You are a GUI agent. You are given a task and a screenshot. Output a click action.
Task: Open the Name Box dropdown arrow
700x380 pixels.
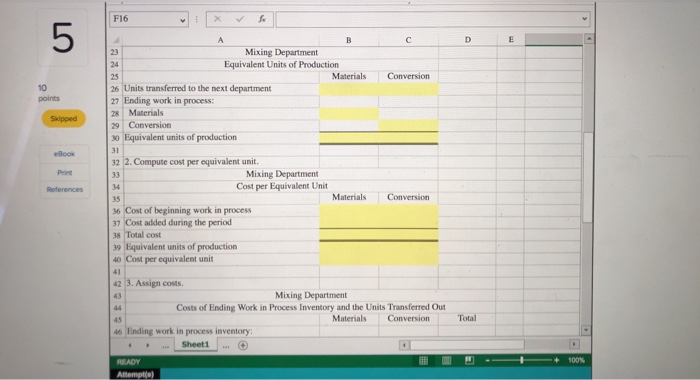click(x=182, y=20)
